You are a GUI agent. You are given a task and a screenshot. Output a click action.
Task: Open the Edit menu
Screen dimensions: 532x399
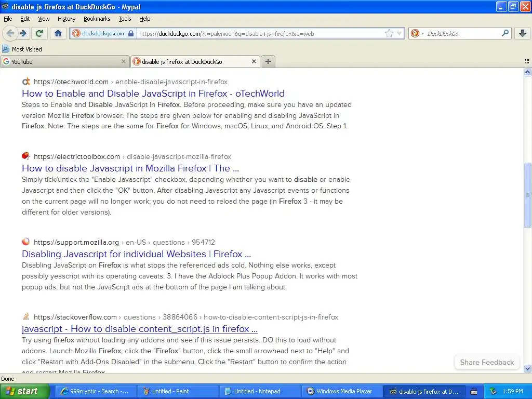point(25,19)
